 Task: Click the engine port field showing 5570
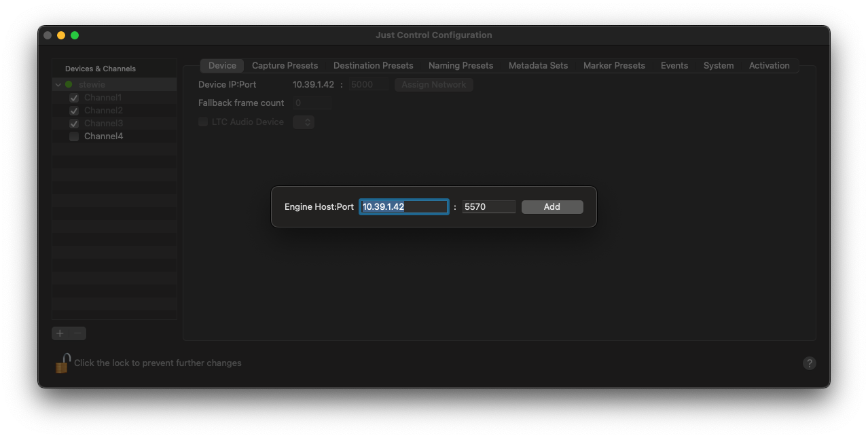(x=489, y=207)
